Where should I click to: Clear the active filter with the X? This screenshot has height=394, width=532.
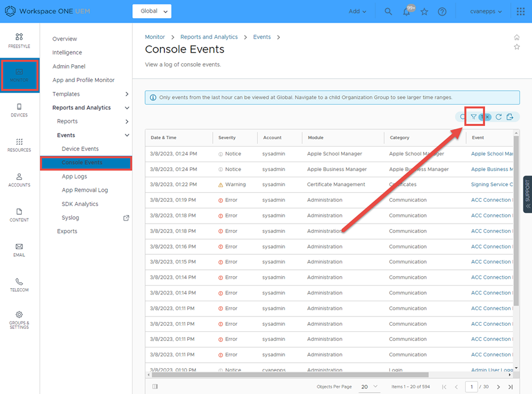[x=488, y=117]
